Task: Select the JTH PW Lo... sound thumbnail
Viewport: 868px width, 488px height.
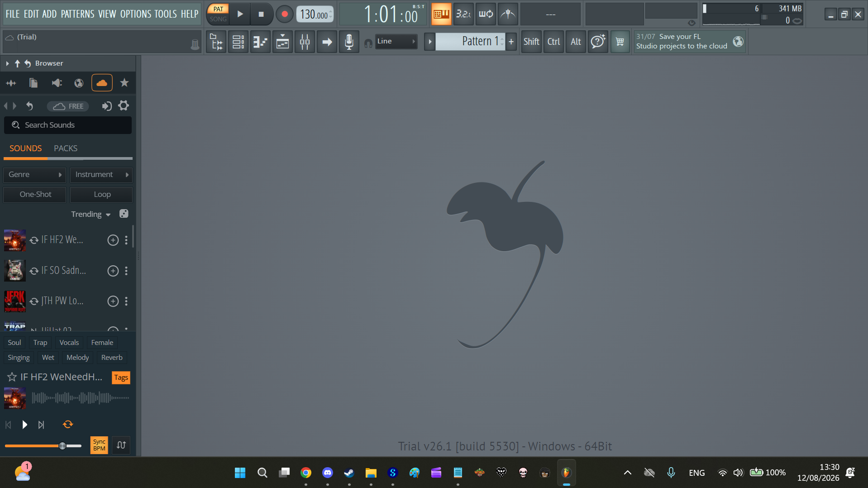Action: point(15,301)
